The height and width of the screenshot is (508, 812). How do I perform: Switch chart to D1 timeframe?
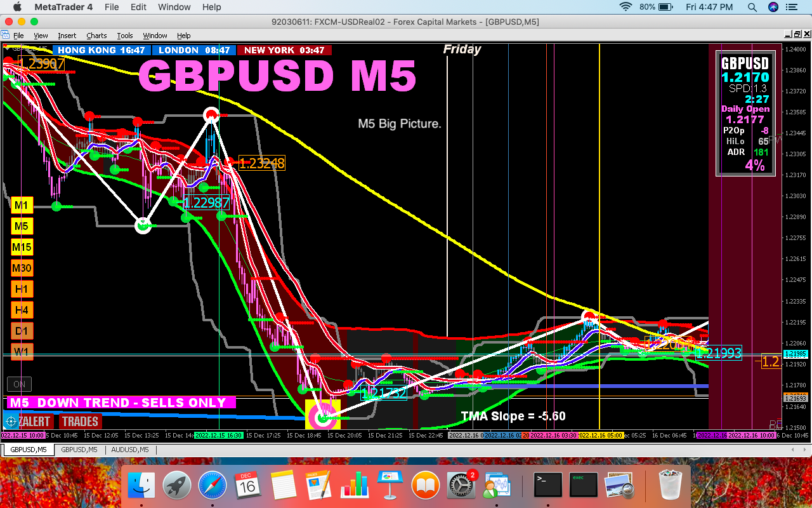click(x=22, y=331)
